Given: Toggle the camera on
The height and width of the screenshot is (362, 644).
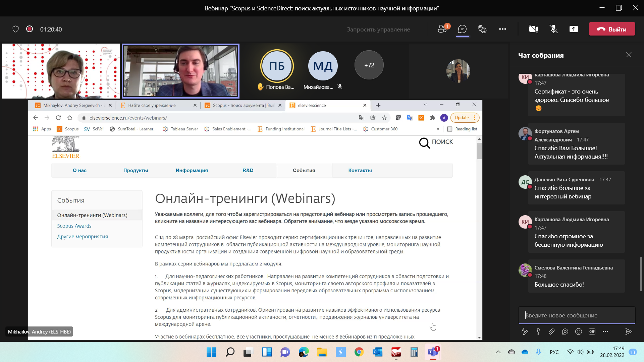Looking at the screenshot, I should click(533, 29).
